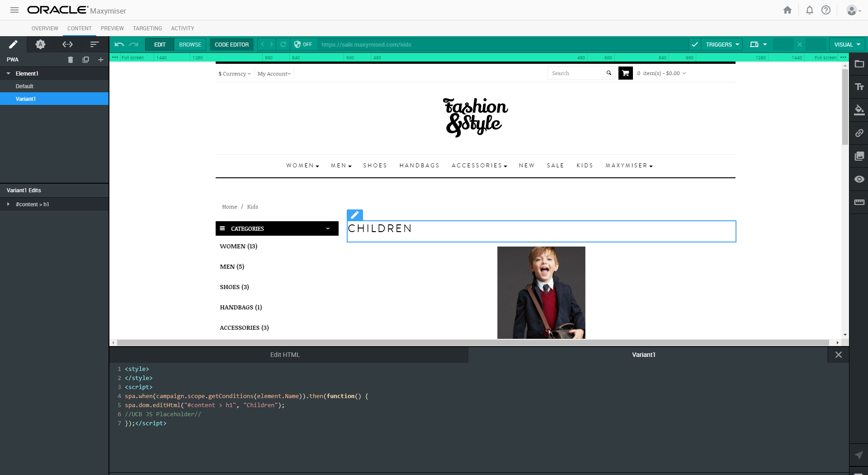Click the WOMEN (13) category link
The height and width of the screenshot is (475, 868).
(x=239, y=246)
